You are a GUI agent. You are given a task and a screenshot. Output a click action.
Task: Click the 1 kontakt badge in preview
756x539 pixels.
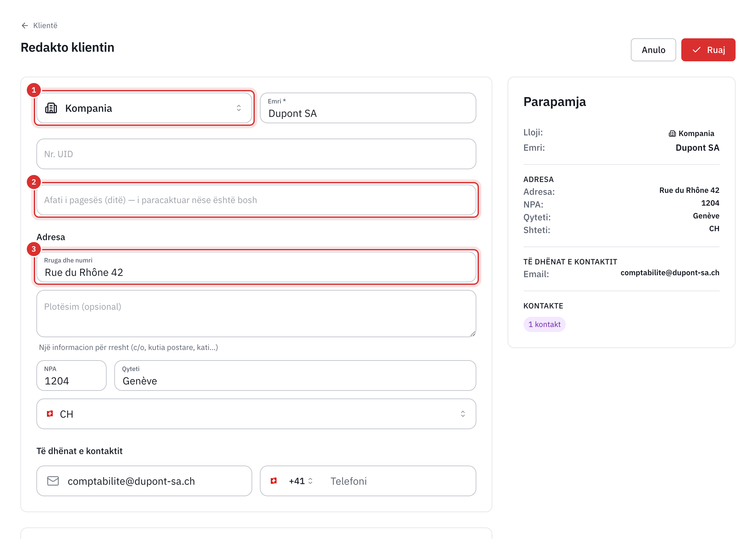pyautogui.click(x=544, y=324)
